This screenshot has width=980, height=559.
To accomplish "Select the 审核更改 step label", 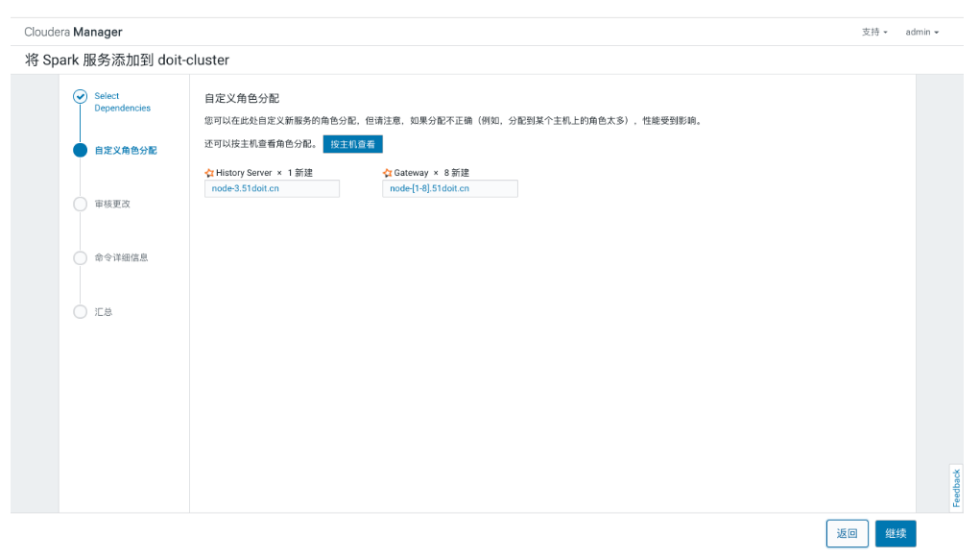I will (112, 204).
